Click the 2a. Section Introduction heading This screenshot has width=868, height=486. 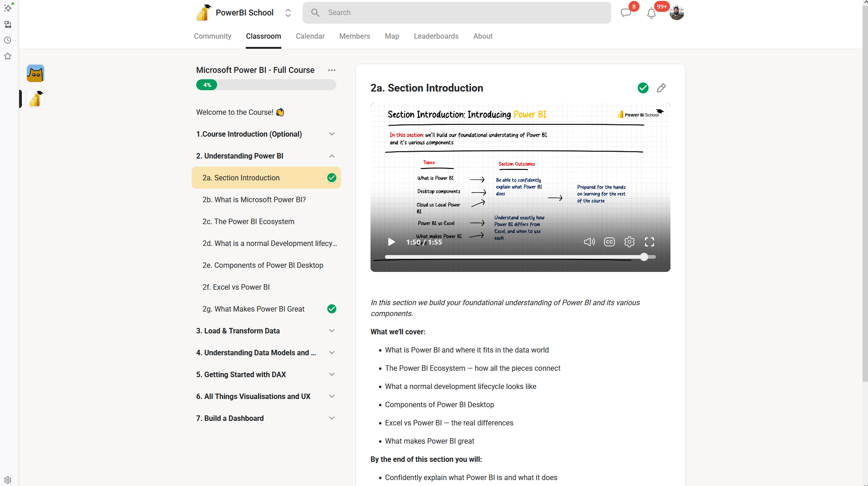(427, 88)
